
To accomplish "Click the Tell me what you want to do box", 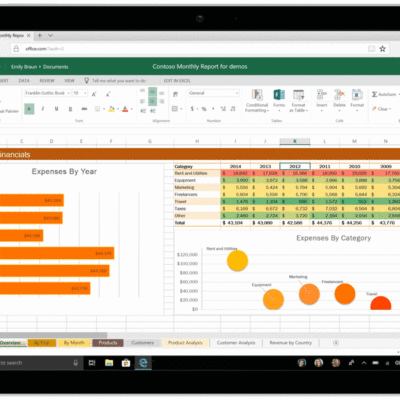I will pyautogui.click(x=115, y=81).
